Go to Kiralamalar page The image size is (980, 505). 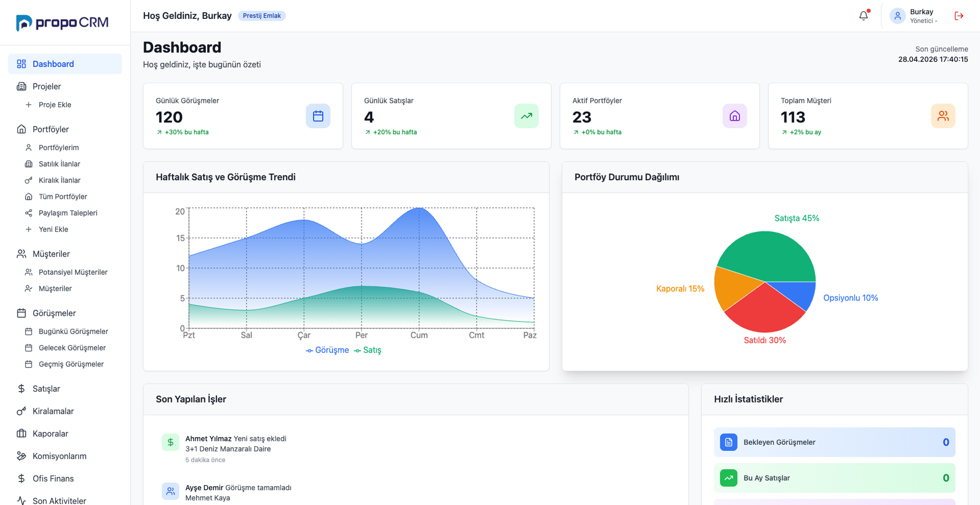coord(65,411)
